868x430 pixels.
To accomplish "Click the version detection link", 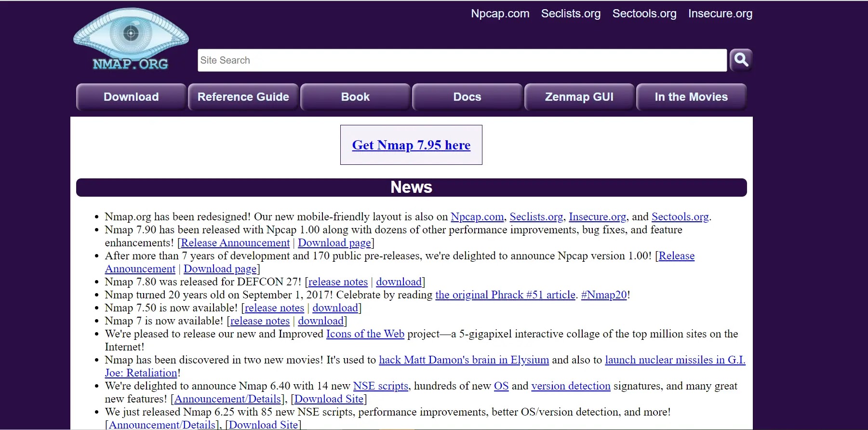I will pyautogui.click(x=571, y=386).
